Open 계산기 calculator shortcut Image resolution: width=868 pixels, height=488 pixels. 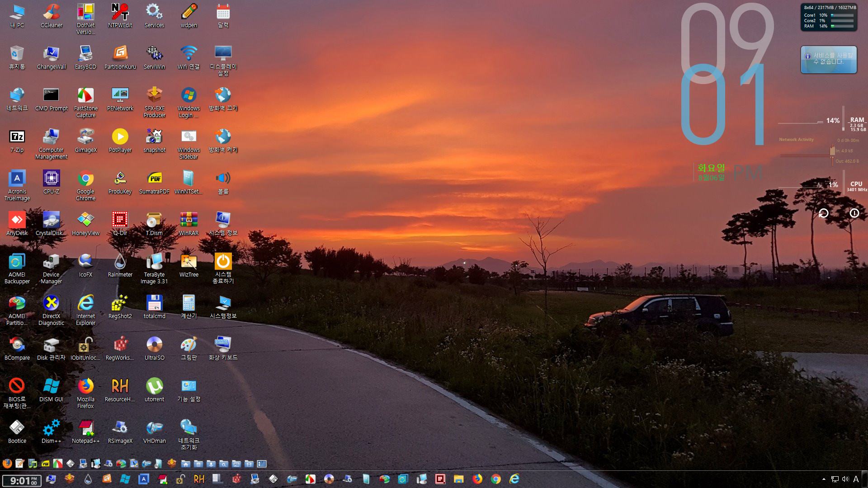coord(189,307)
